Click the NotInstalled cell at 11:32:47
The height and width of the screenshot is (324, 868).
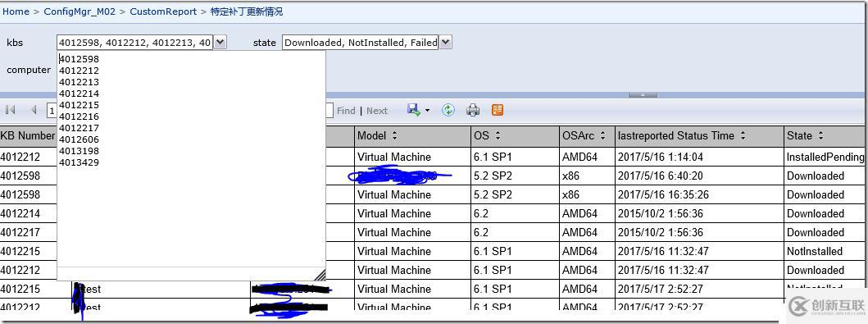825,251
